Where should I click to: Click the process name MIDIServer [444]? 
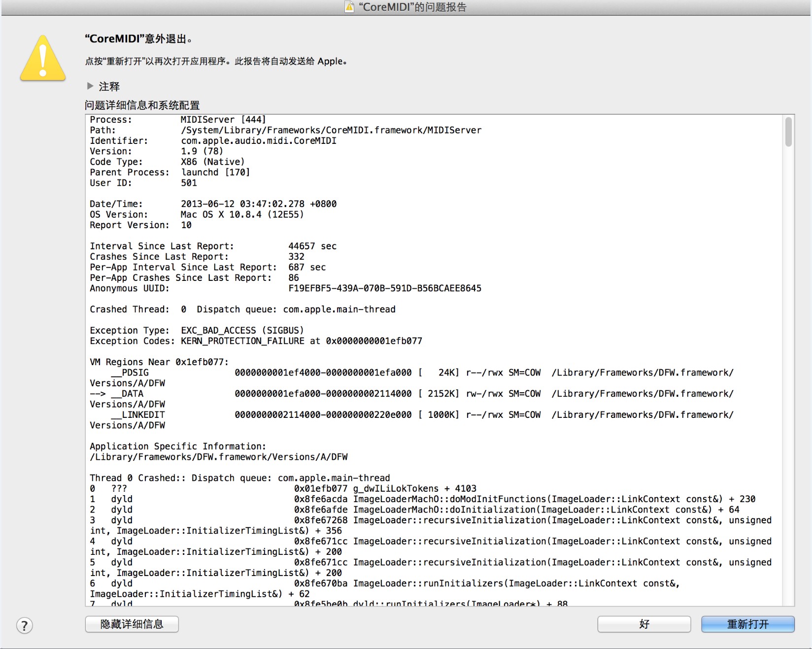(x=223, y=120)
